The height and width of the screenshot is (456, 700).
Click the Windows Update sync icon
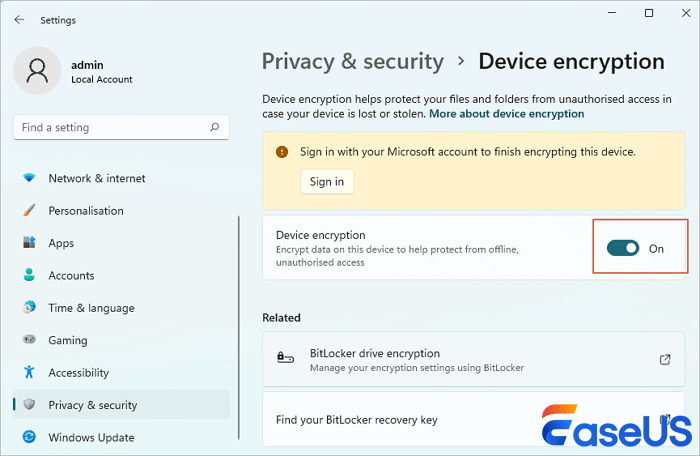pyautogui.click(x=29, y=437)
